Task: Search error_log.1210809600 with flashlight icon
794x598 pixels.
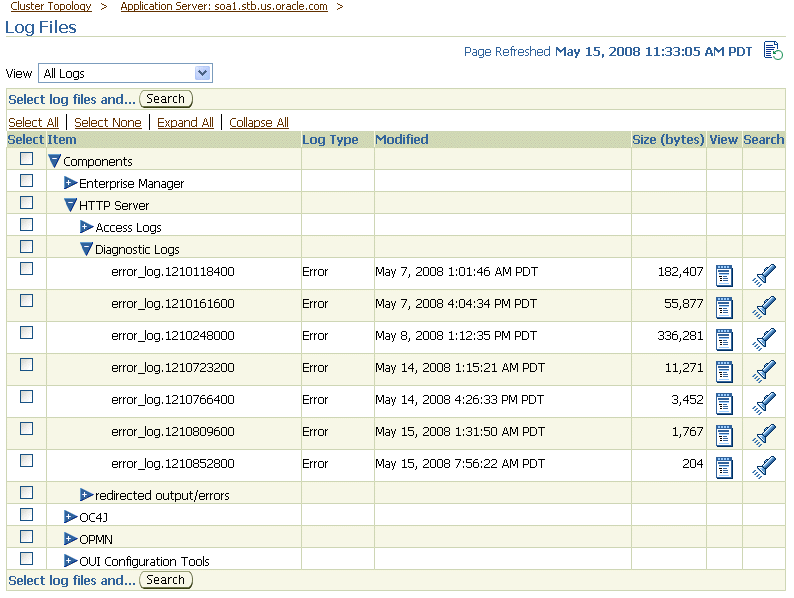Action: (x=764, y=435)
